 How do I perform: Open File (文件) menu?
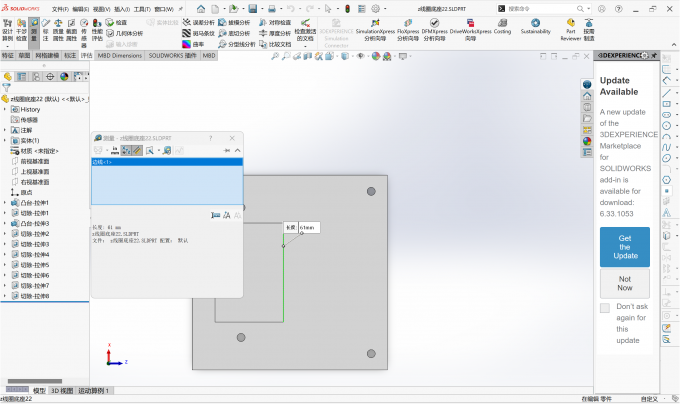pyautogui.click(x=60, y=9)
